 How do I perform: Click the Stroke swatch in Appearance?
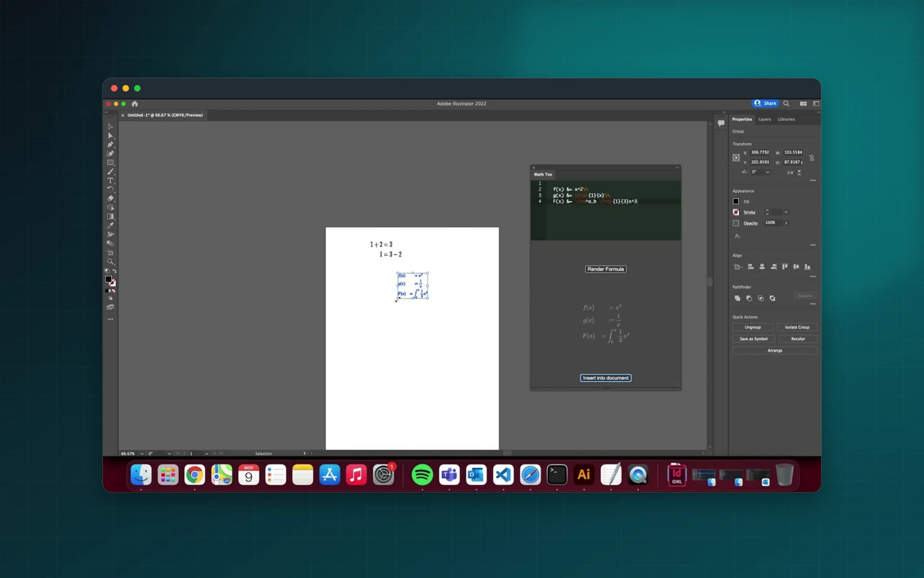coord(736,212)
